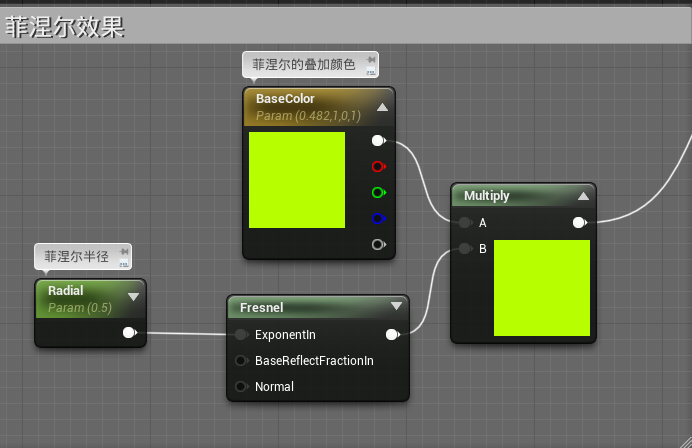Screen dimensions: 692x448
Task: Click the BaseColor lime color preview swatch
Action: pos(297,180)
